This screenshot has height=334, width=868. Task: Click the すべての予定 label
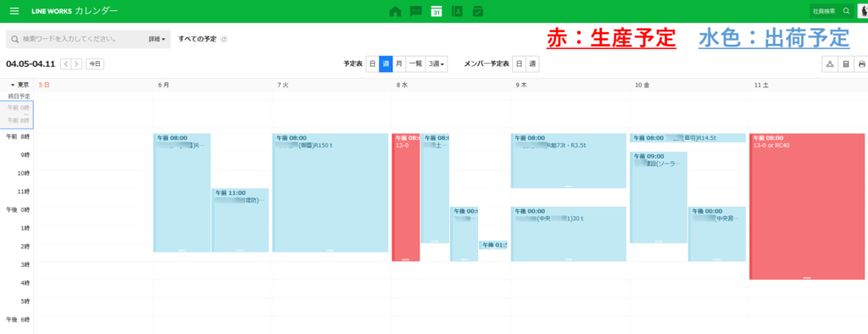pos(197,39)
